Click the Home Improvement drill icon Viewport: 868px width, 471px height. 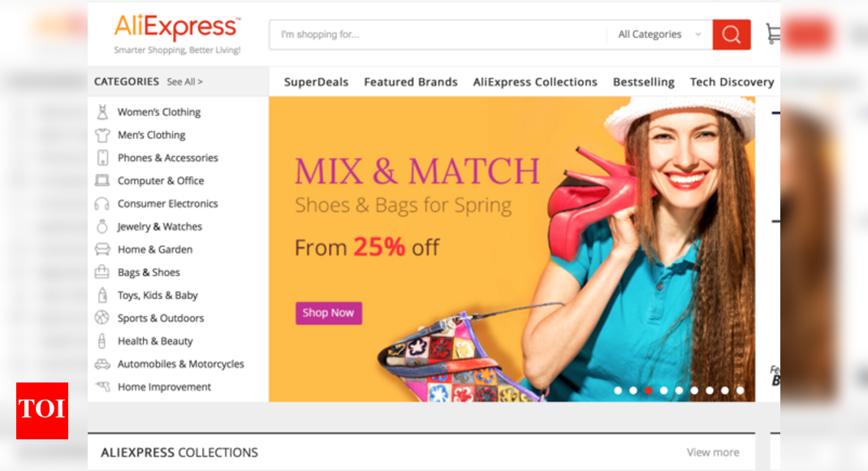point(103,387)
